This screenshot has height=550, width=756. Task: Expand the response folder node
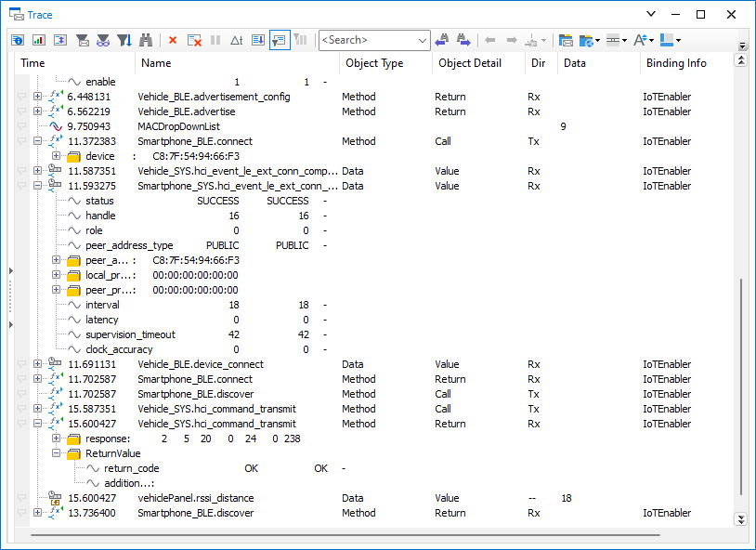(56, 439)
